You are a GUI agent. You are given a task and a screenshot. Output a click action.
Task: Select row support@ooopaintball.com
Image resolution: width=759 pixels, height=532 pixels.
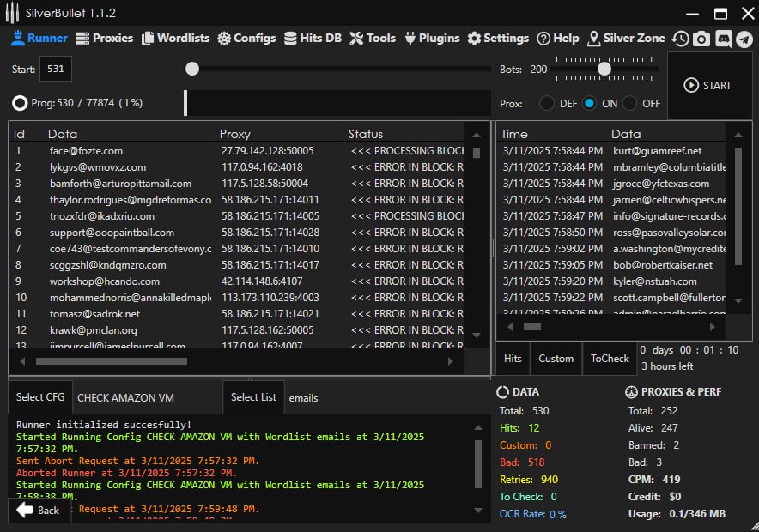[236, 233]
